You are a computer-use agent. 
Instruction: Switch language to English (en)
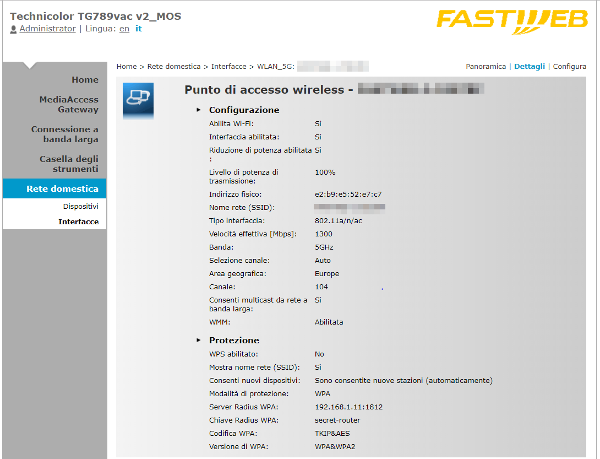(x=123, y=30)
